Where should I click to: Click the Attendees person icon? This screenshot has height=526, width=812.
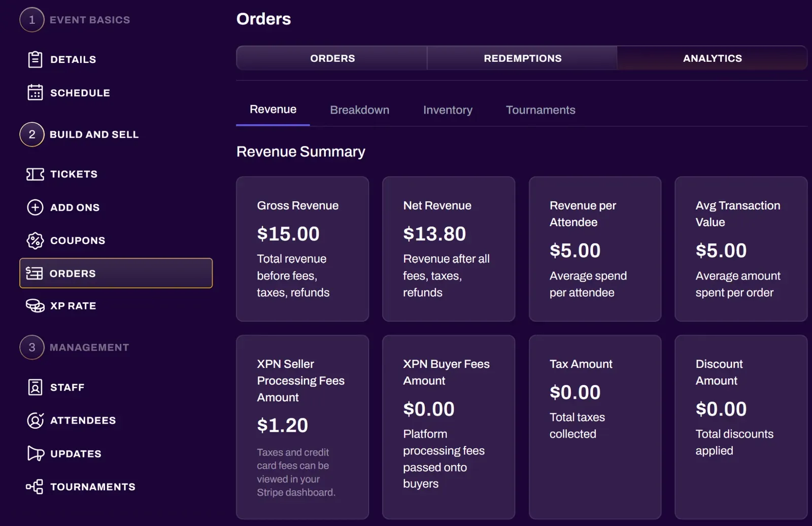(35, 420)
